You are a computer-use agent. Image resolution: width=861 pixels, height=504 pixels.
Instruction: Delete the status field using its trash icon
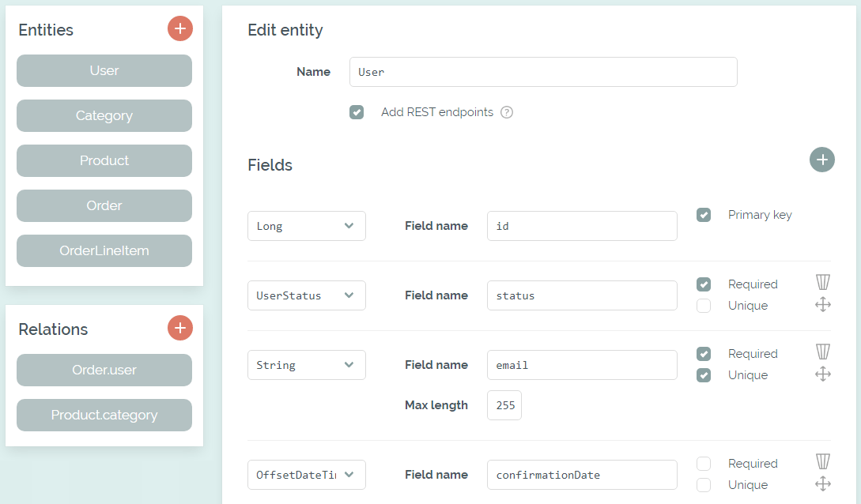pyautogui.click(x=822, y=281)
